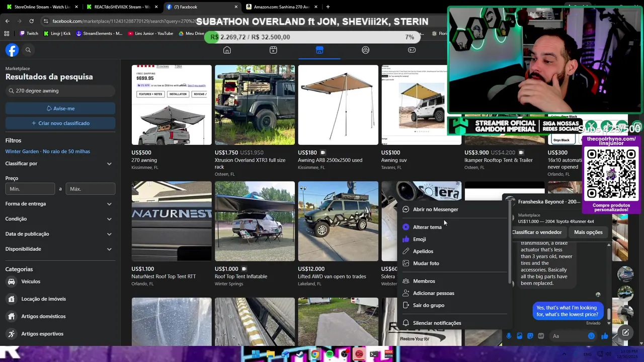Attach a photo using chat image icon

click(x=520, y=336)
